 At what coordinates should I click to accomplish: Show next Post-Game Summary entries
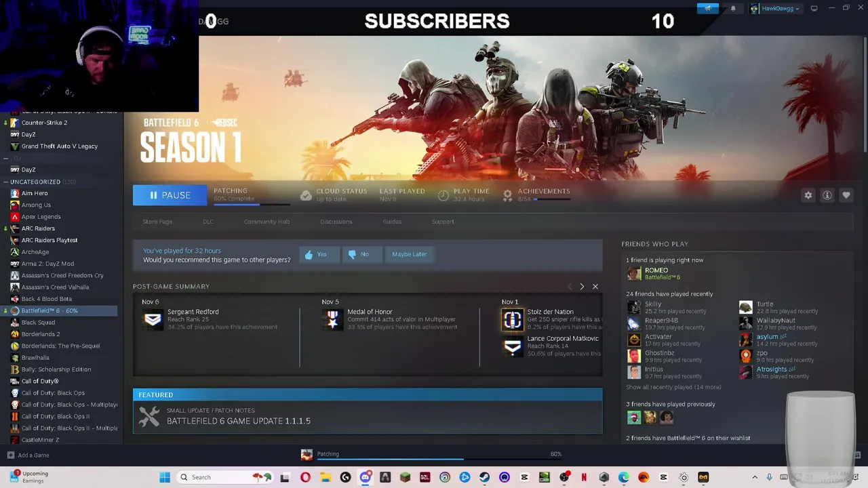[582, 287]
